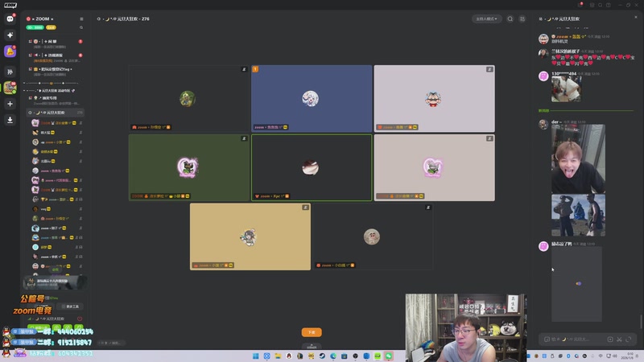Open 130*****494's pink avatar in chat

543,76
